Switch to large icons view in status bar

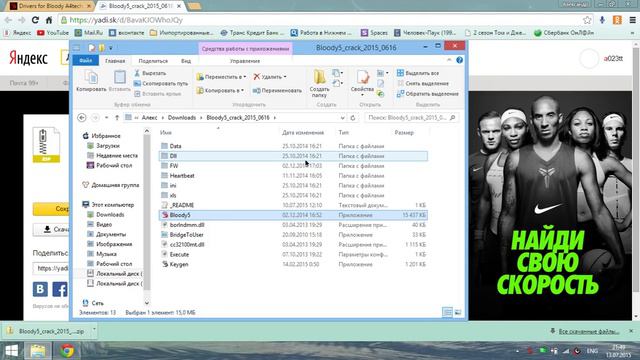(458, 313)
